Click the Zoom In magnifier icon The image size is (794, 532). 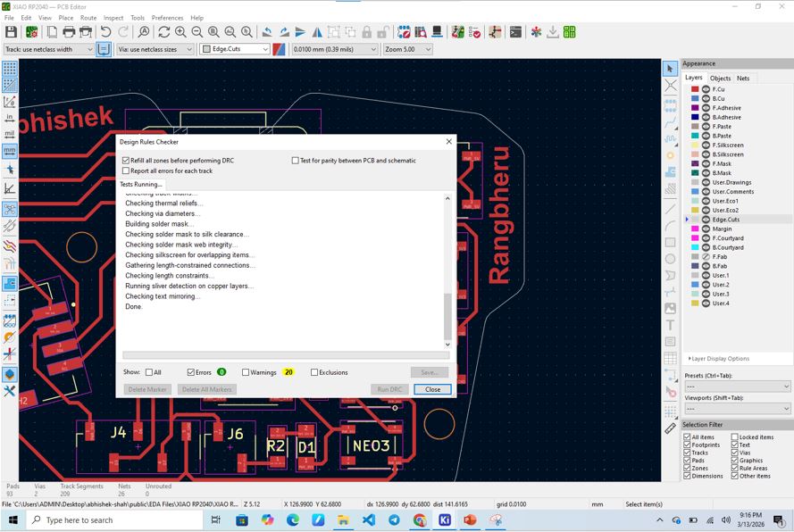tap(181, 32)
